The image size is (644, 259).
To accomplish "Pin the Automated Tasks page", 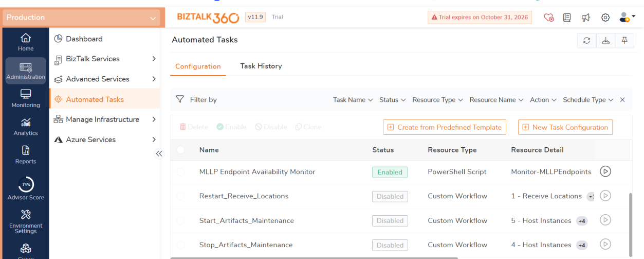I will (x=624, y=41).
